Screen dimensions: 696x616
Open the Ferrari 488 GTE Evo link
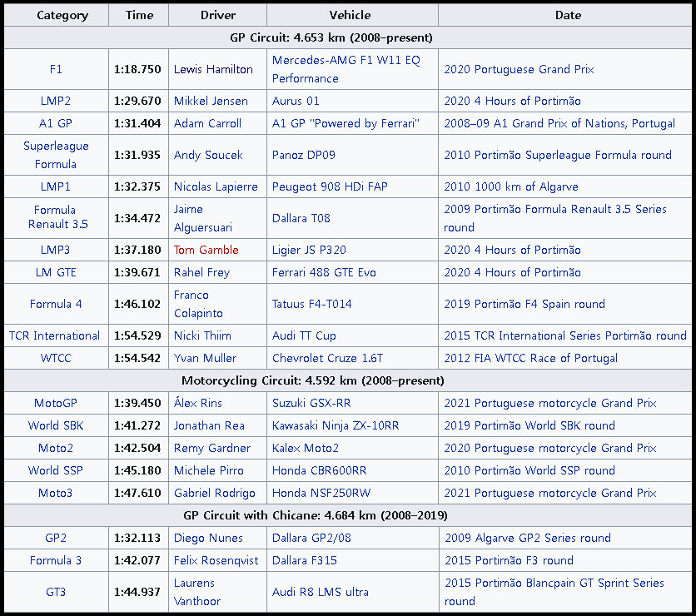[x=324, y=272]
